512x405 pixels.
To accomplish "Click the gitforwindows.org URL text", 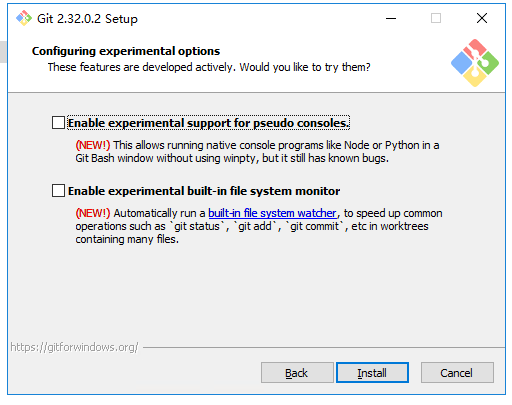I will pyautogui.click(x=74, y=347).
